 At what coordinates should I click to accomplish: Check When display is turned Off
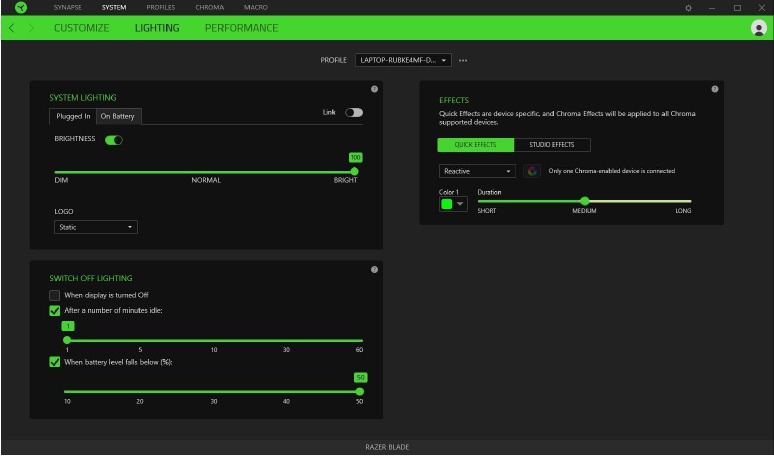pyautogui.click(x=54, y=295)
